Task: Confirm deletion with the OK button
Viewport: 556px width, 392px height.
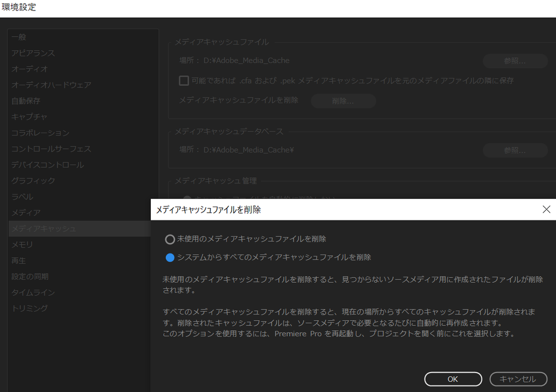Action: click(x=452, y=379)
